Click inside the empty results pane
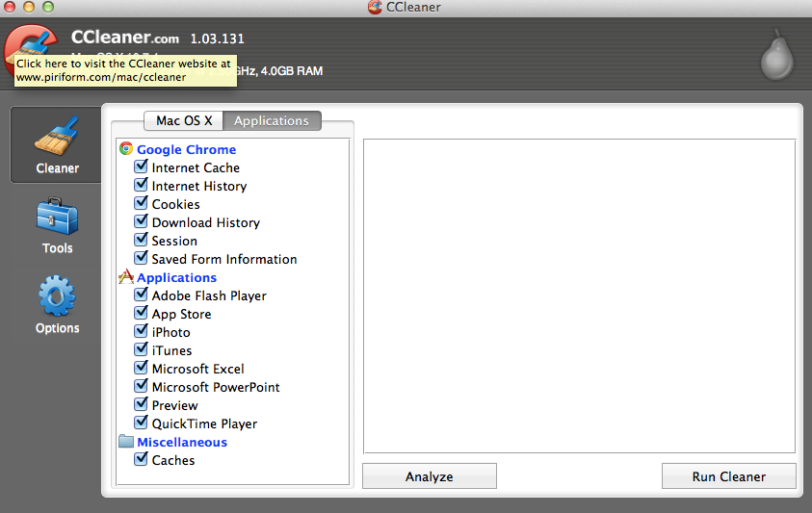Viewport: 812px width, 513px height. point(579,296)
